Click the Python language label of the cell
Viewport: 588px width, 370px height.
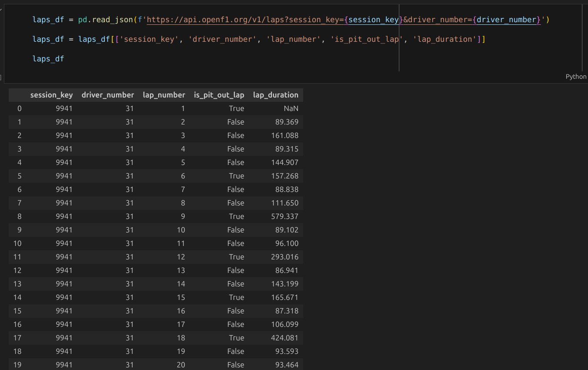pyautogui.click(x=576, y=77)
